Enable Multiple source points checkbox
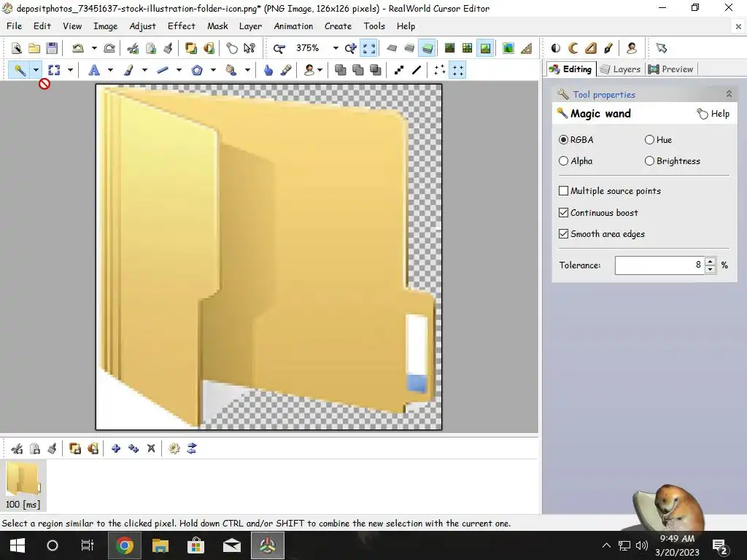 point(564,191)
